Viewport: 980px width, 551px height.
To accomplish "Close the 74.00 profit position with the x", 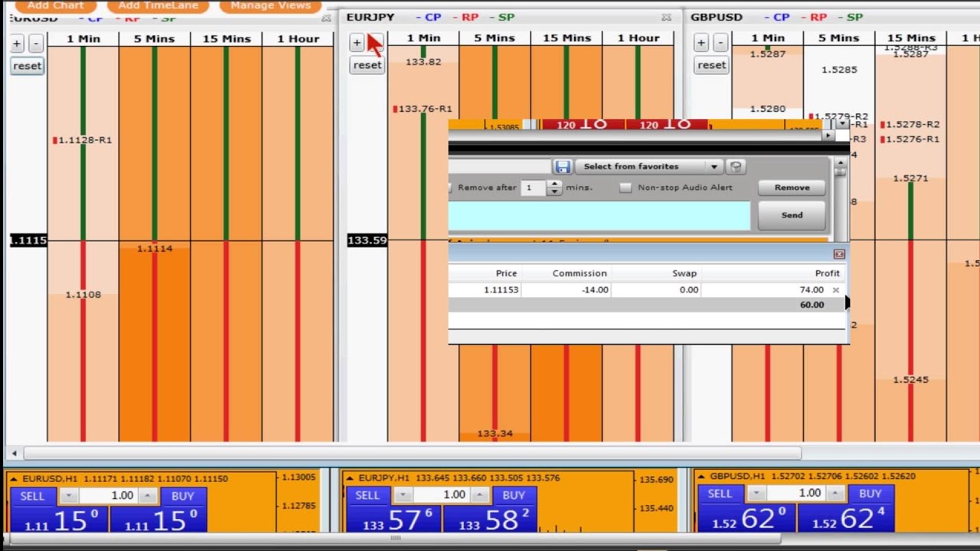I will tap(835, 290).
